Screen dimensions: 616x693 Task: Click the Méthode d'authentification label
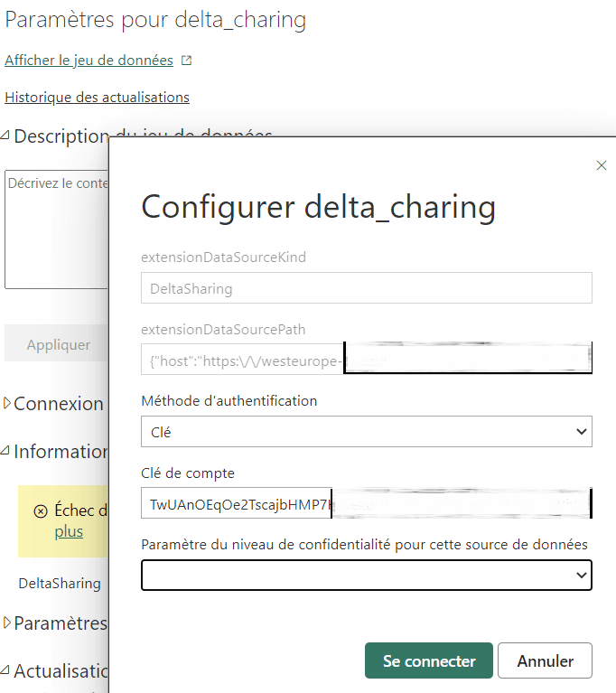pos(229,401)
